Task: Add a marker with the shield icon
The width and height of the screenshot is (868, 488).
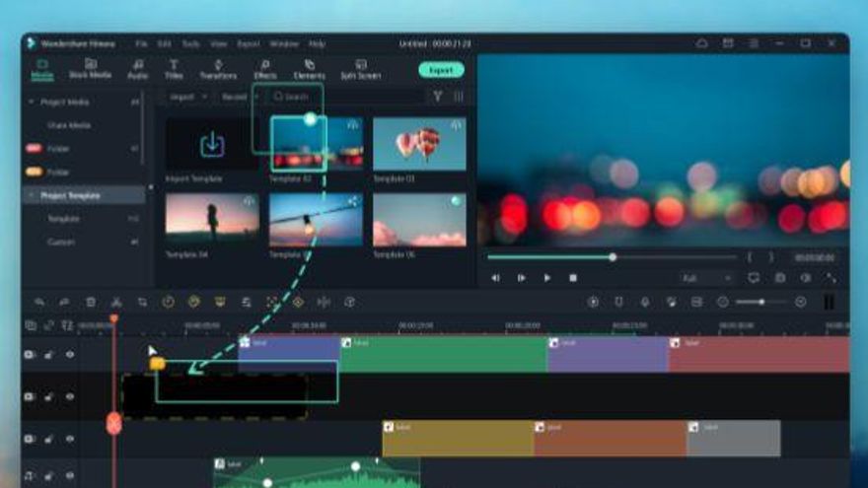Action: coord(618,302)
